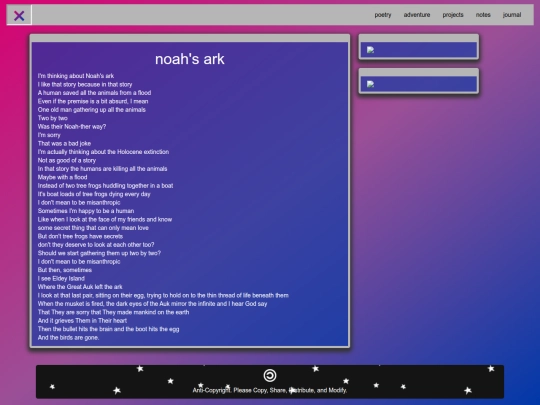Click the line "But then, sometimes"
Viewport: 540px width, 405px height.
coord(65,270)
